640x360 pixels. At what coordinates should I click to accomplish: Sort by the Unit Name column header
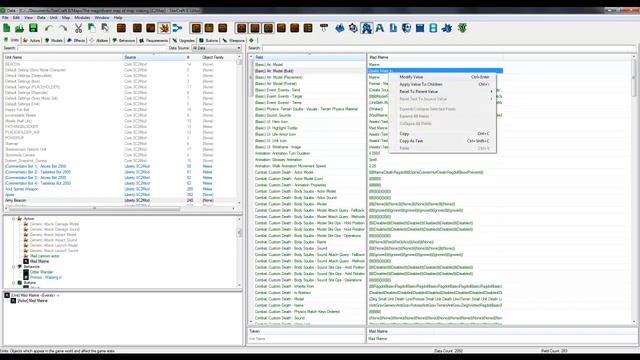[63, 57]
